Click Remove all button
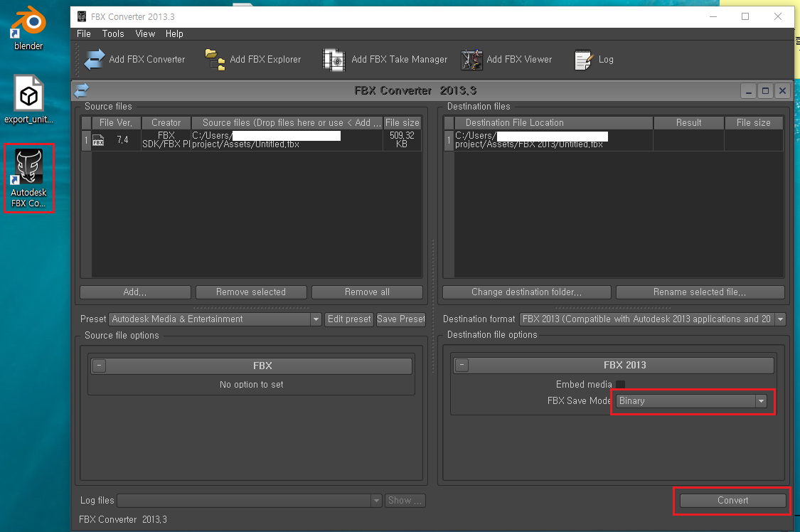This screenshot has height=532, width=800. tap(367, 292)
